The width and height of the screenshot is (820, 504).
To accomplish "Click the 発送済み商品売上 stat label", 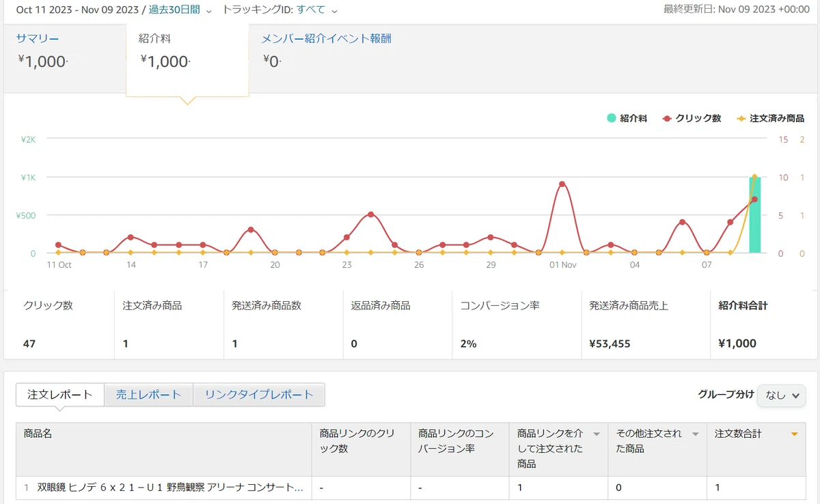I will pyautogui.click(x=629, y=306).
